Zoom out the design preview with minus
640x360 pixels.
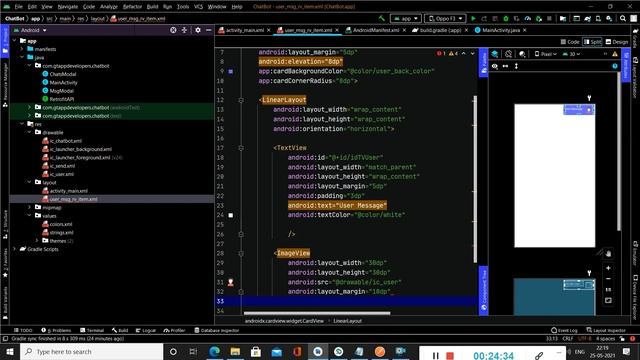click(x=608, y=279)
